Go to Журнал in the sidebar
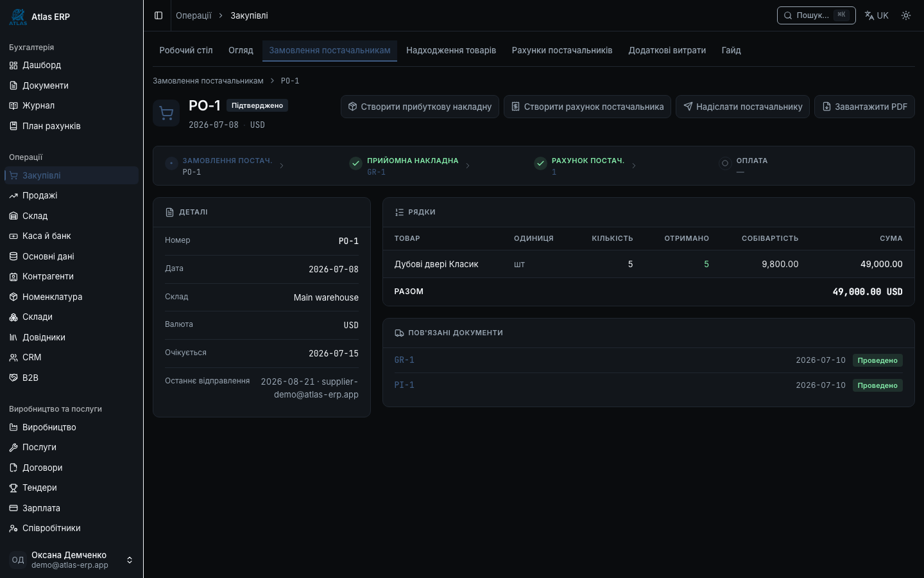The width and height of the screenshot is (924, 578). point(71,105)
